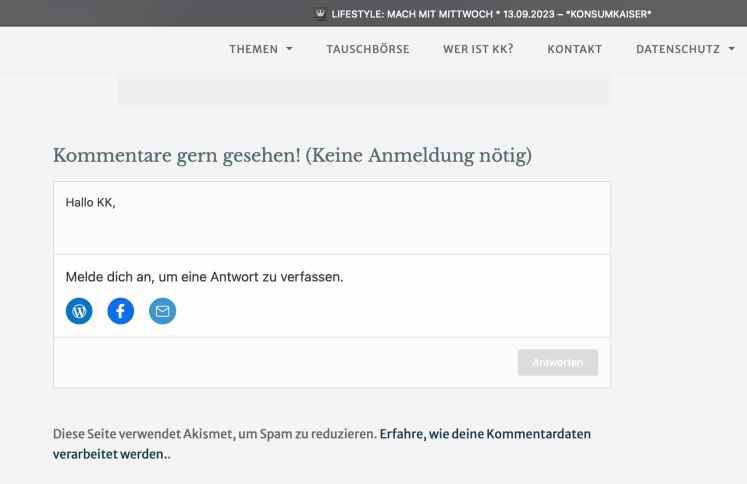Click the crown icon in top bar
Viewport: 747px width, 484px height.
point(320,13)
